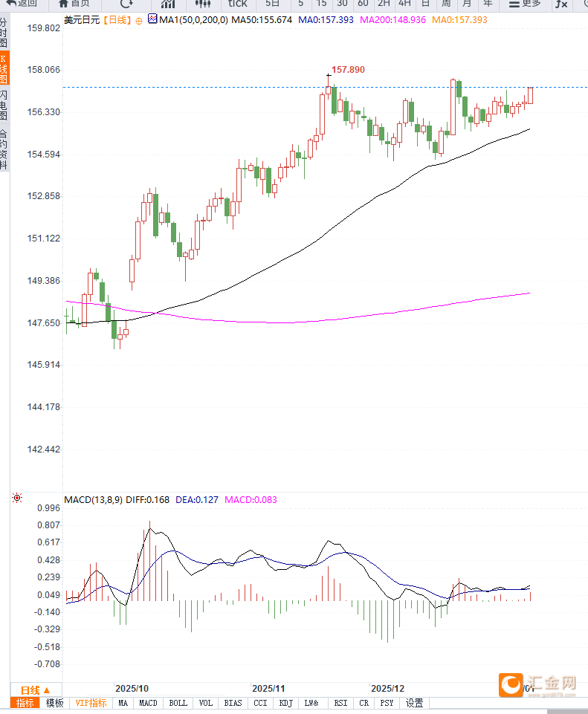Switch to the BOLL indicator tab
This screenshot has width=588, height=714.
178,703
